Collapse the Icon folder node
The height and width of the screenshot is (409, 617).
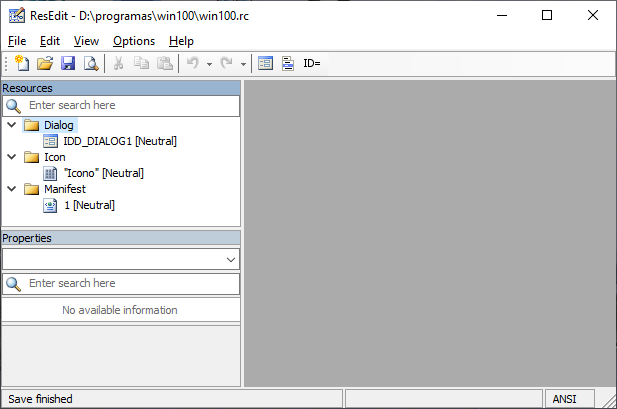click(x=12, y=157)
